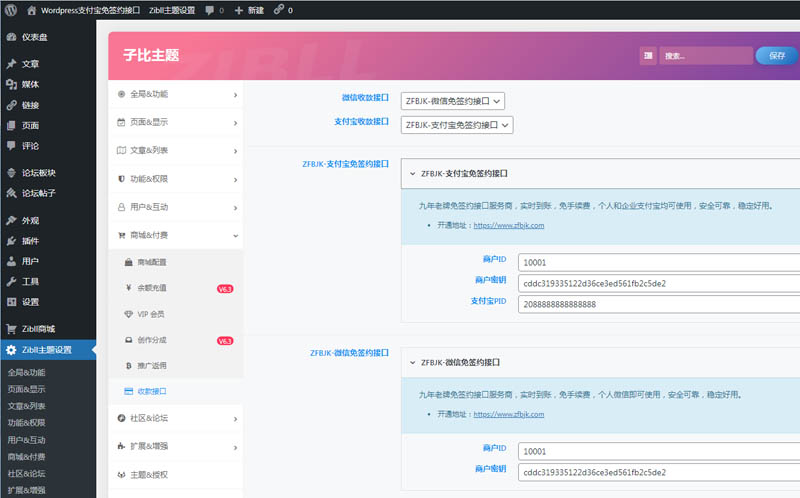Click the VIP 会员 diamond icon
The width and height of the screenshot is (800, 498).
click(x=129, y=314)
